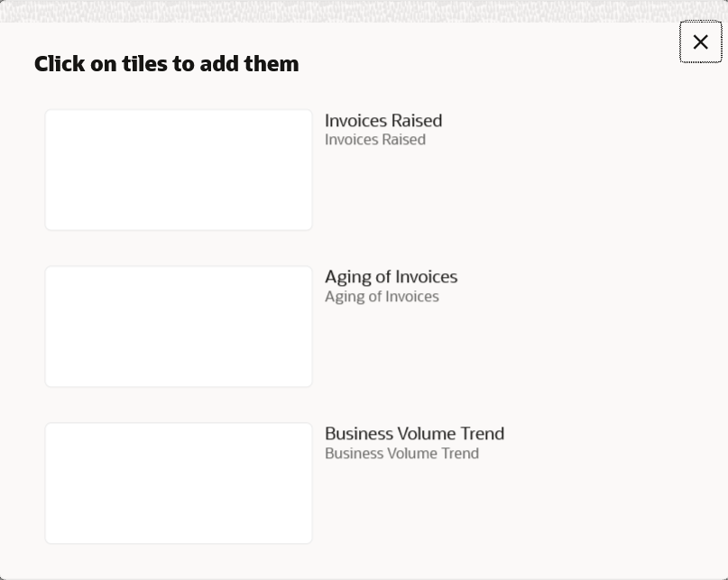The height and width of the screenshot is (580, 728).
Task: Click the Invoices Raised subtitle description
Action: [375, 139]
